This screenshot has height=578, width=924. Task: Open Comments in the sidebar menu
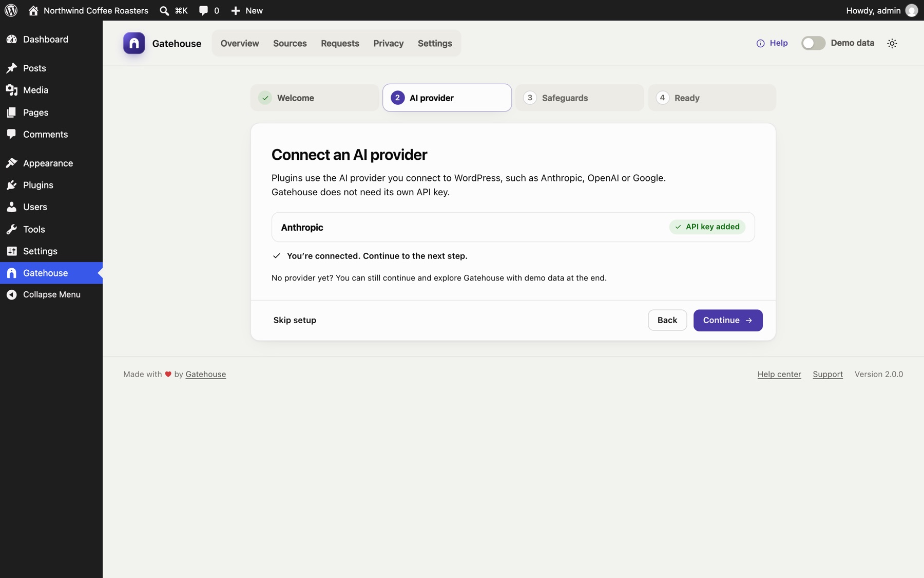(x=51, y=134)
